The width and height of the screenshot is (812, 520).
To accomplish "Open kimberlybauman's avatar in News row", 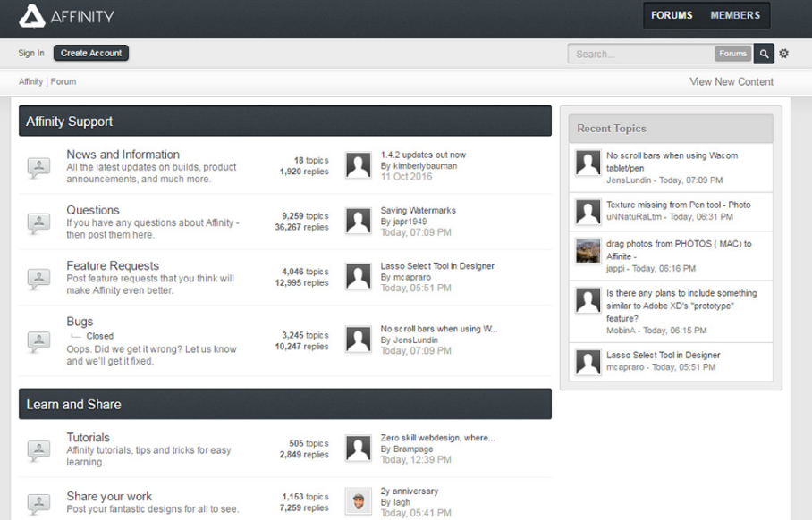I will pos(359,165).
